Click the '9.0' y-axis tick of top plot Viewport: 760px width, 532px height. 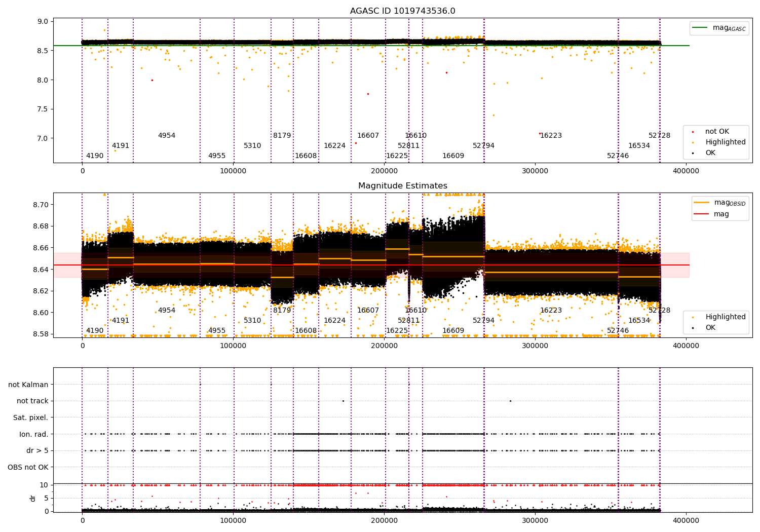(43, 21)
